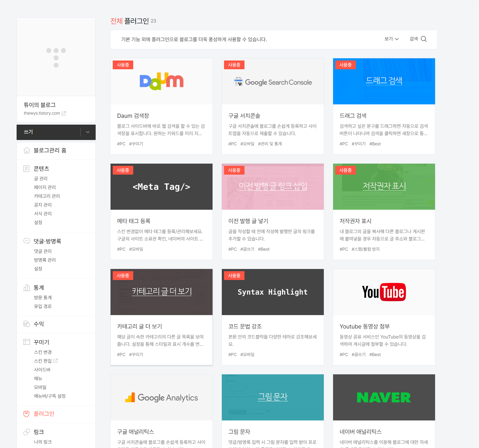Open the 보기 filter dropdown

(391, 39)
